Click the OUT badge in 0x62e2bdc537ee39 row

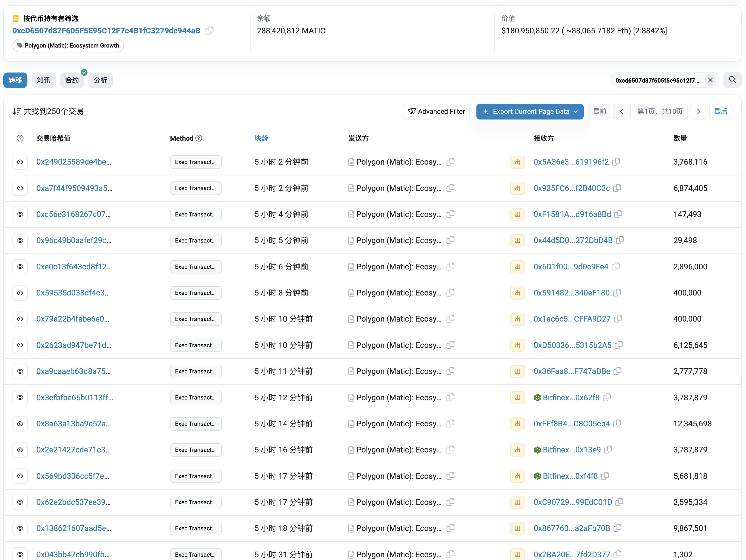coord(517,502)
